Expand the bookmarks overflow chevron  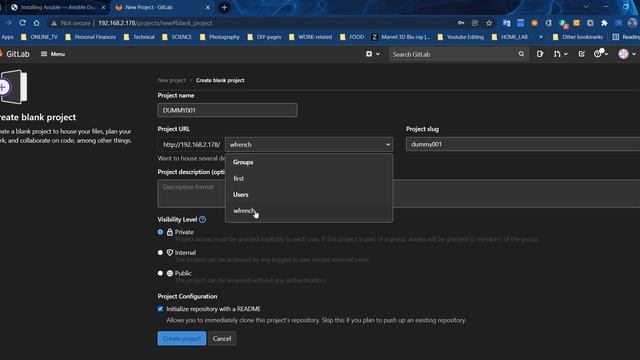[x=541, y=37]
